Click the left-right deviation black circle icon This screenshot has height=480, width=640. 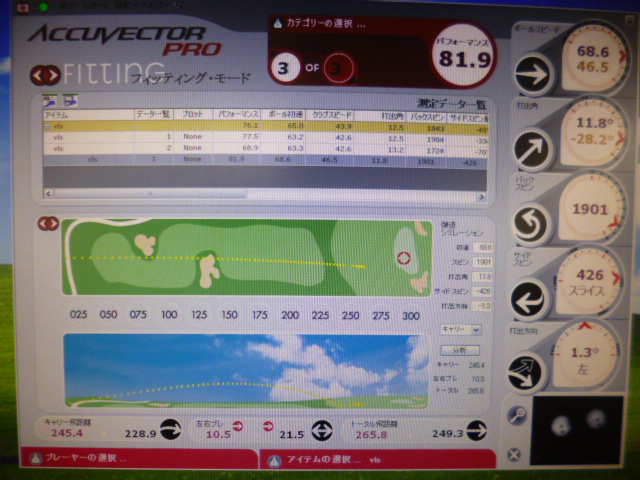[322, 431]
